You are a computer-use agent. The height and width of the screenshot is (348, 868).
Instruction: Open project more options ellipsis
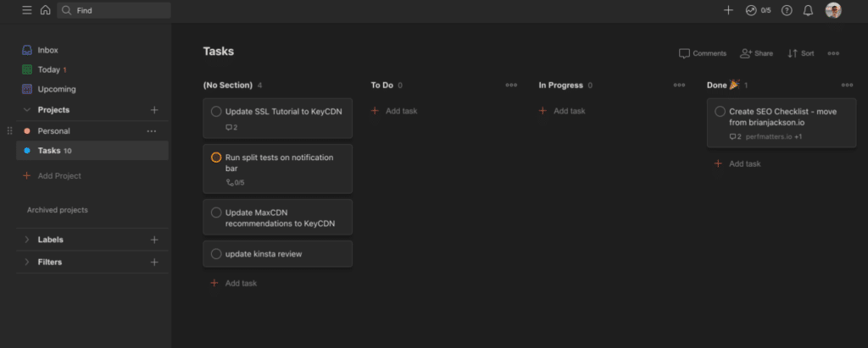coord(833,53)
